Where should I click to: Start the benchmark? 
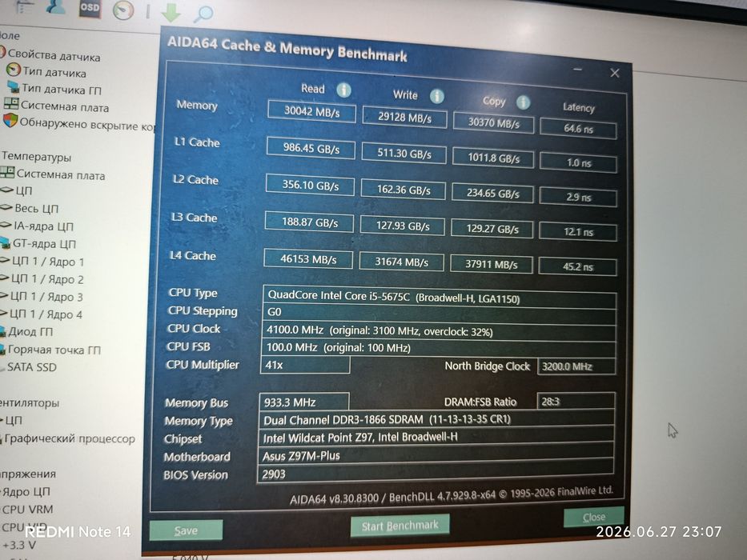point(400,526)
